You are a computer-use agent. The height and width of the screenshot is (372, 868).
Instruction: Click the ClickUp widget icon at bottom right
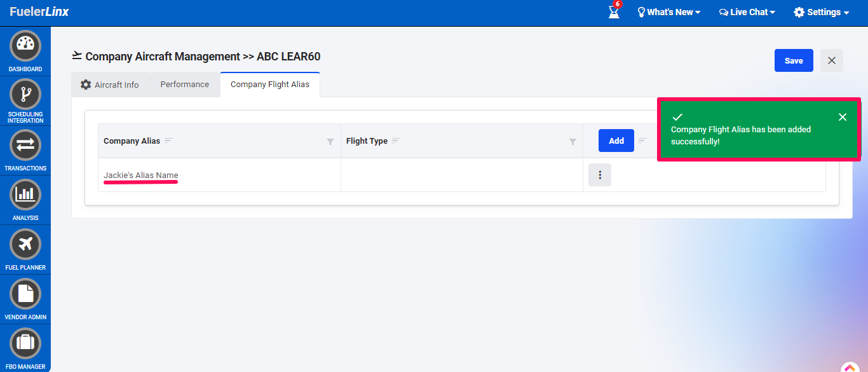[850, 367]
